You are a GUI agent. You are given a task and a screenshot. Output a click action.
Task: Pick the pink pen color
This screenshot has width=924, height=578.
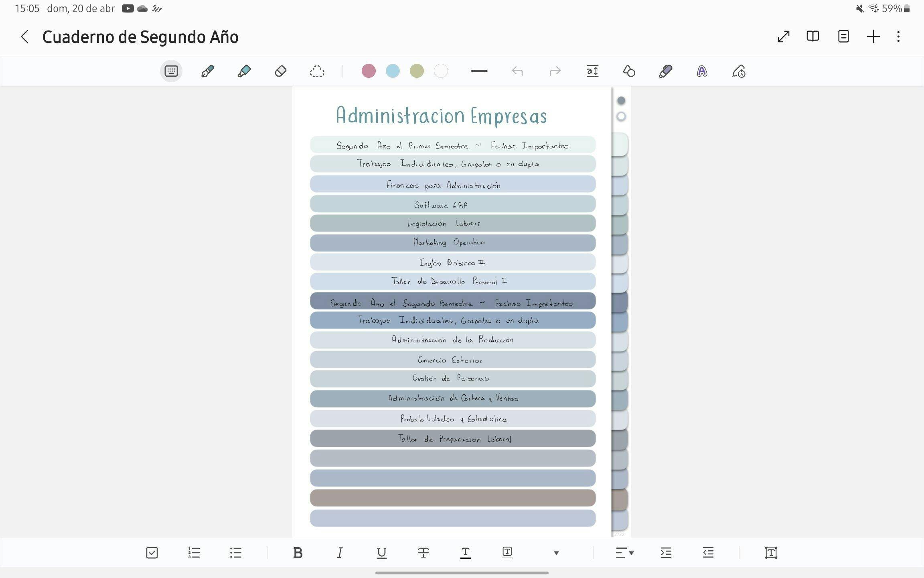click(369, 71)
